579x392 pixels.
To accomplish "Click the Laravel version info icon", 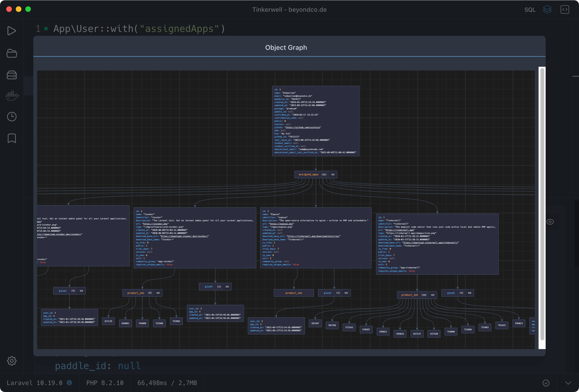I will pos(69,383).
